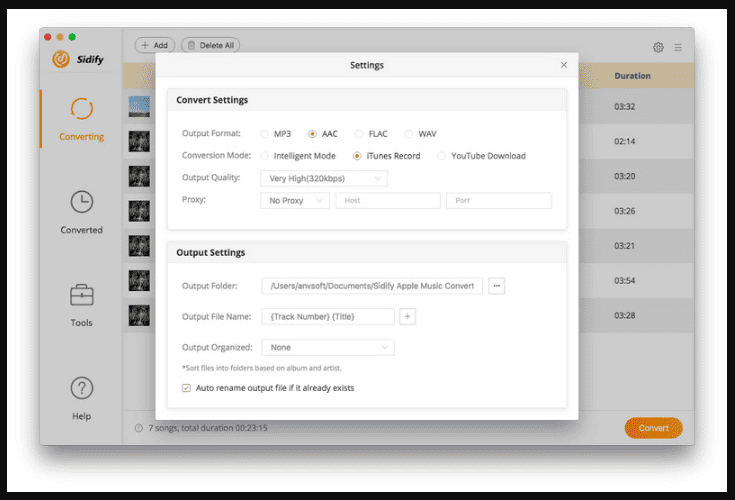The height and width of the screenshot is (500, 735).
Task: Choose AAC output format
Action: (312, 134)
